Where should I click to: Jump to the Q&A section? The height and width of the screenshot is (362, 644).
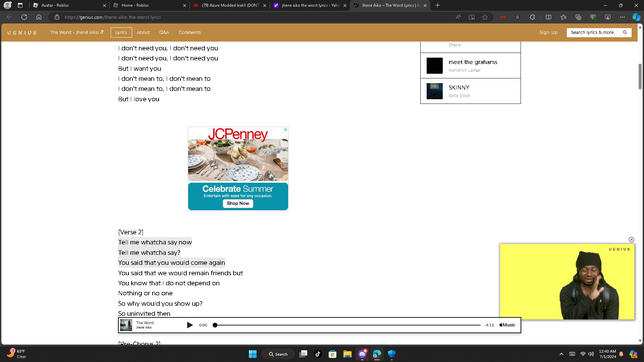coord(164,33)
